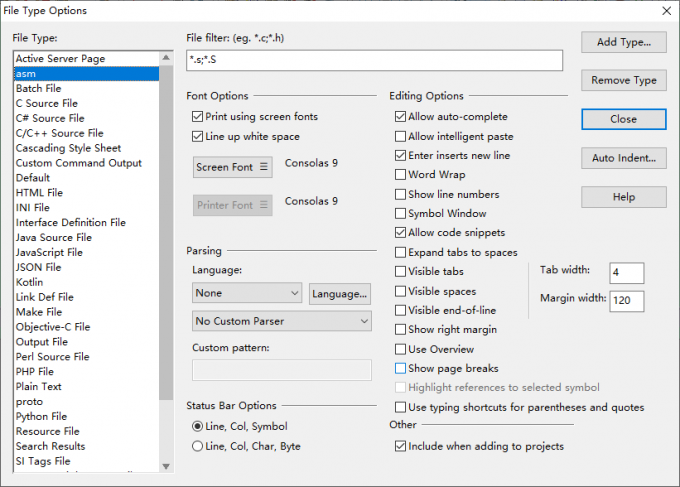Click the scroll-down arrow of File Type list
Viewport: 680px width, 487px height.
pos(166,466)
